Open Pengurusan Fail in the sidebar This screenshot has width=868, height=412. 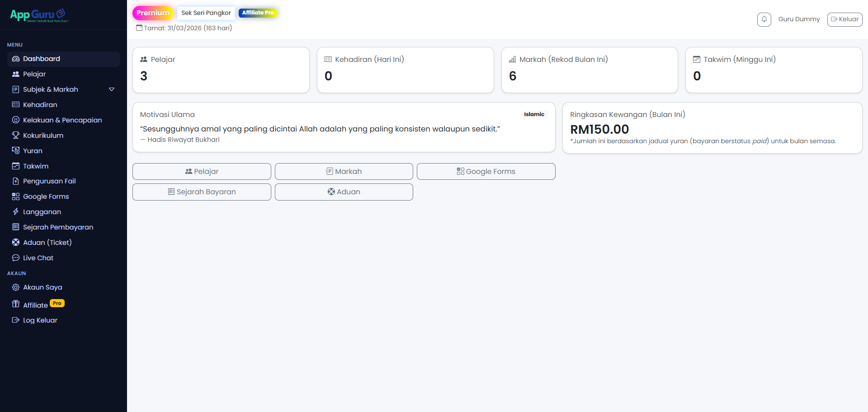(49, 181)
